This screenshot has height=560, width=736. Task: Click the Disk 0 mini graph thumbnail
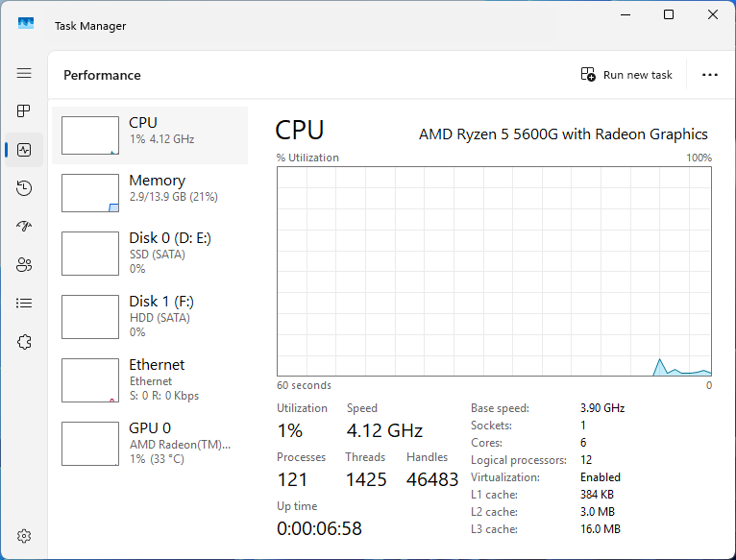[90, 254]
